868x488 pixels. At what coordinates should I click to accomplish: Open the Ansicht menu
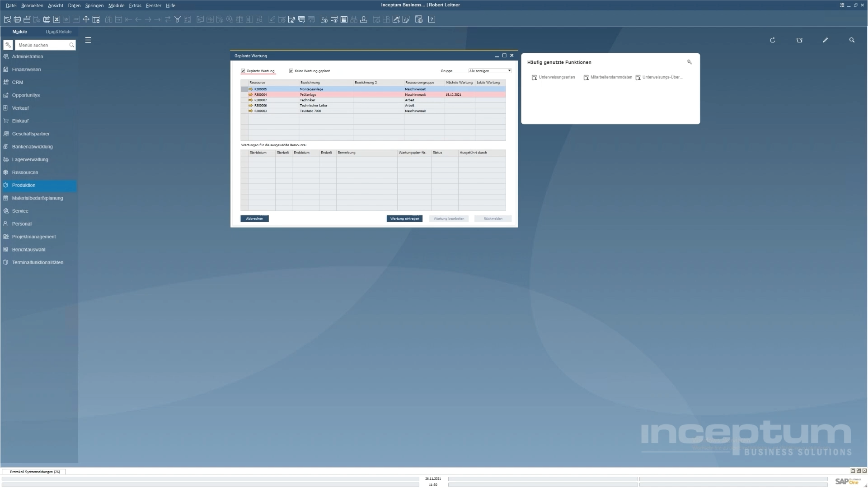[x=56, y=5]
